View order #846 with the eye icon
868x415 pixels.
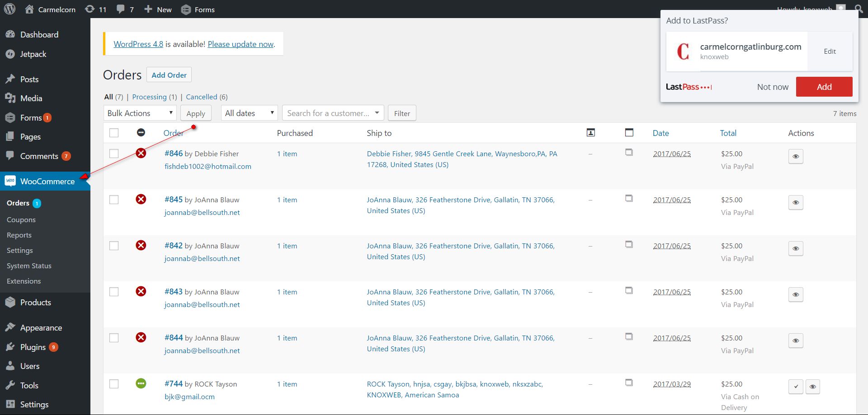point(796,156)
